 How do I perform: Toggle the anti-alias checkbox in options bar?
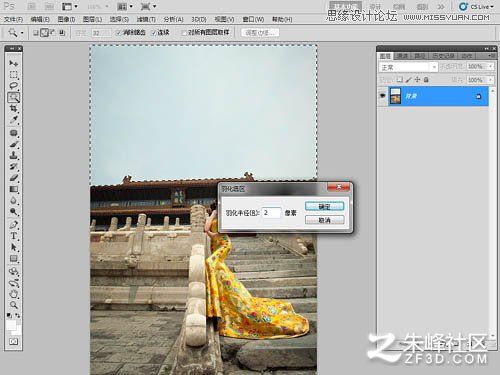[118, 33]
